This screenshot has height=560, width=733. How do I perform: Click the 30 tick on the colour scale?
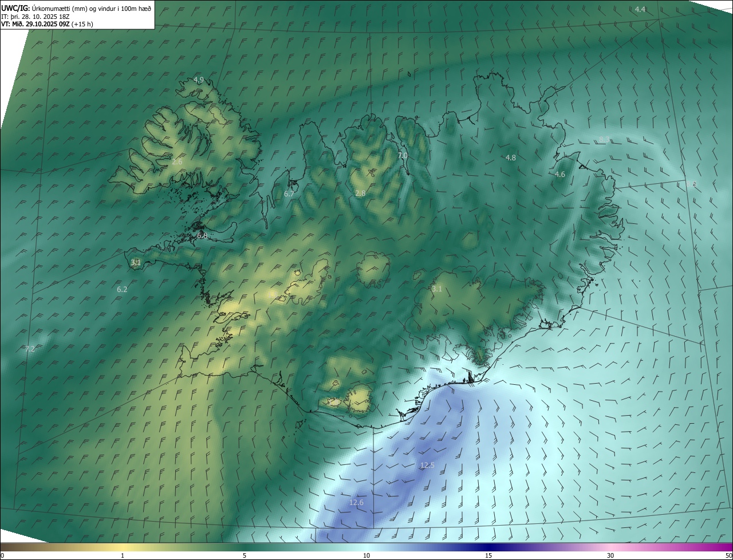[610, 556]
